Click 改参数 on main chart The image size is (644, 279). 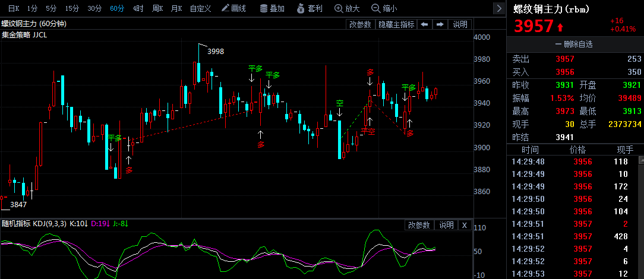360,24
